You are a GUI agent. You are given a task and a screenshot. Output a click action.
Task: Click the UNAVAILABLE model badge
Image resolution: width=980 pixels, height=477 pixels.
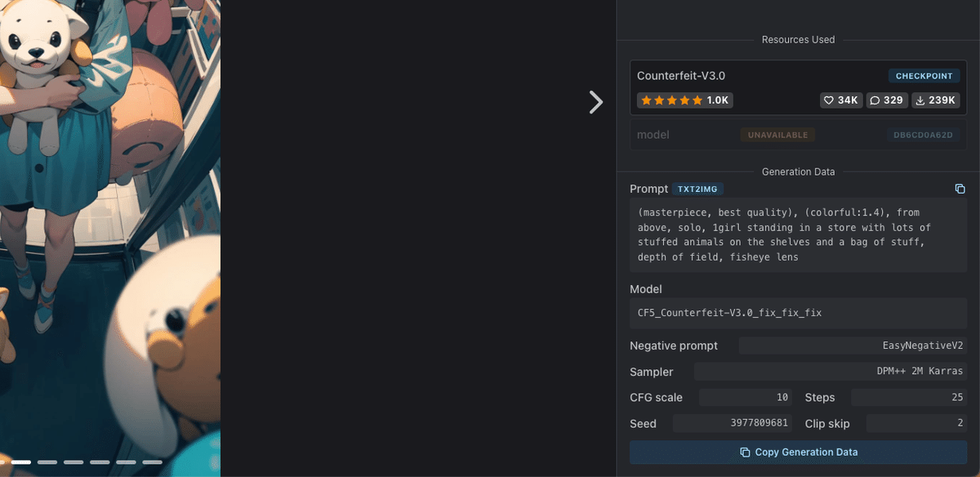(777, 135)
